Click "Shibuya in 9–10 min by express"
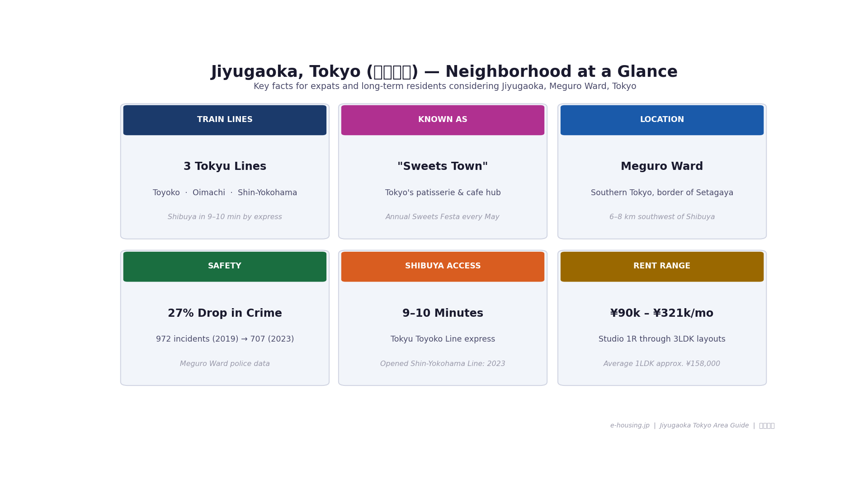Viewport: 868px width, 488px height. (225, 217)
